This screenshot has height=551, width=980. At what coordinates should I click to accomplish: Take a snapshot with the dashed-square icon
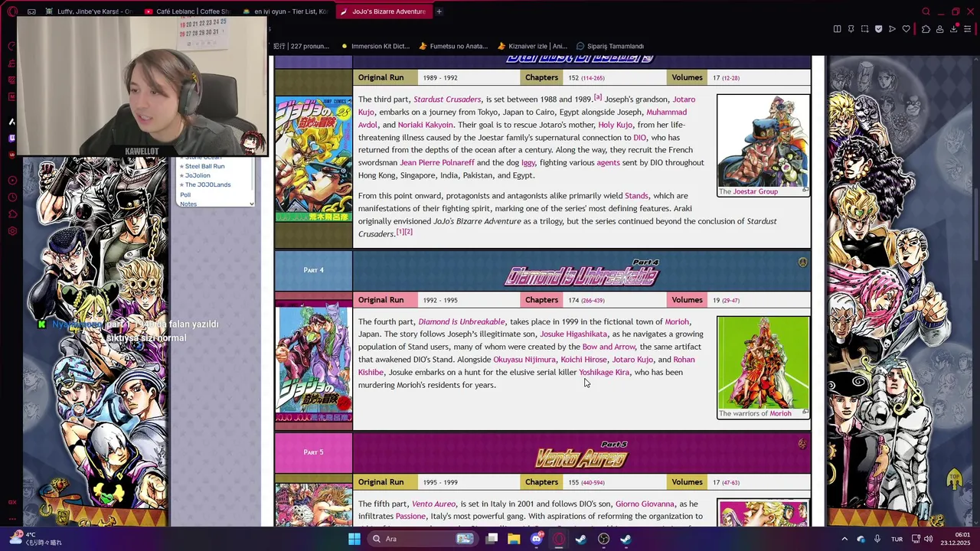(x=864, y=29)
